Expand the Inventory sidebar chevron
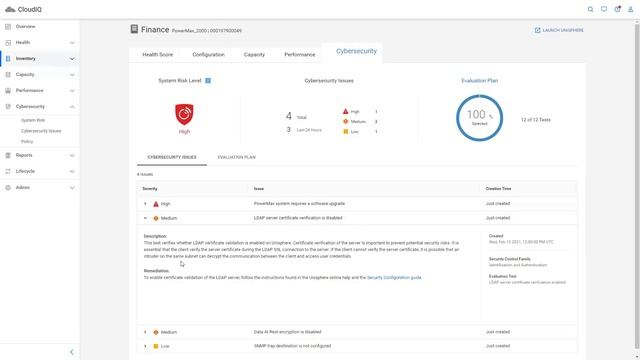Viewport: 640px width, 360px height. [72, 59]
